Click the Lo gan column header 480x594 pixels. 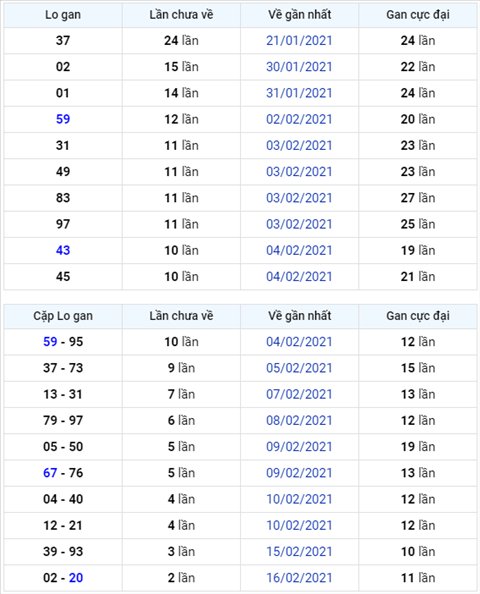(63, 15)
